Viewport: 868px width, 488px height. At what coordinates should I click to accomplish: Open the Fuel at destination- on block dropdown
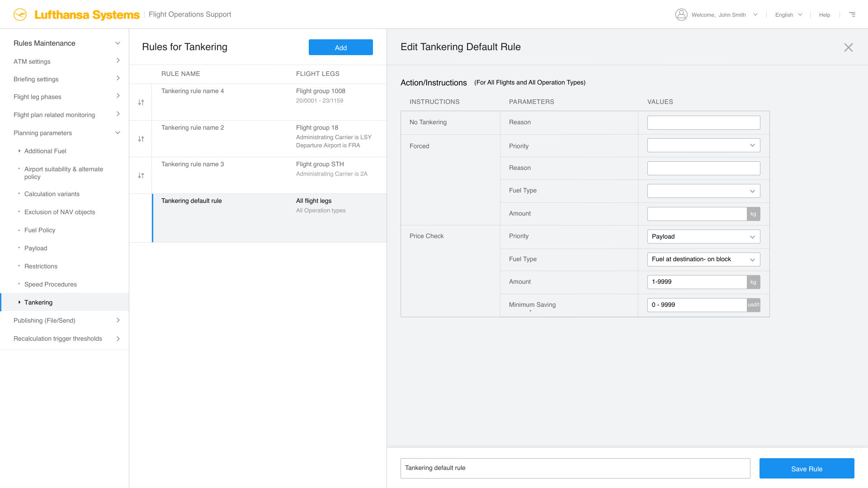[703, 259]
